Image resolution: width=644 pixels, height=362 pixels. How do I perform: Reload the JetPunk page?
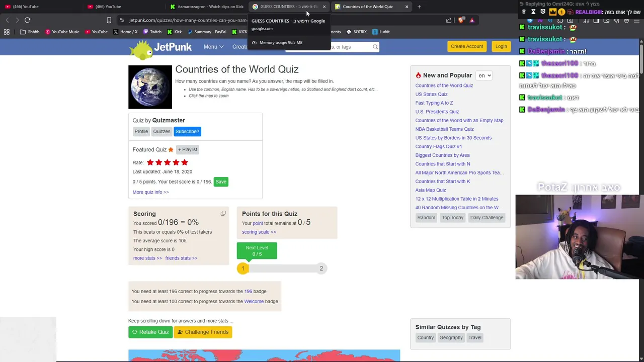(x=27, y=20)
